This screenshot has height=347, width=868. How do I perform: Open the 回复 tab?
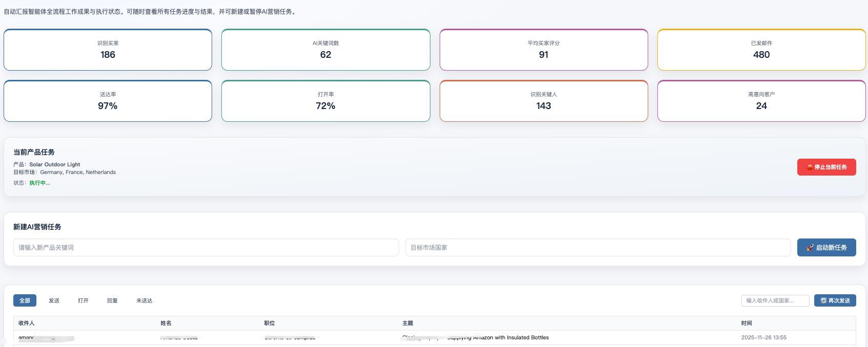pyautogui.click(x=112, y=301)
